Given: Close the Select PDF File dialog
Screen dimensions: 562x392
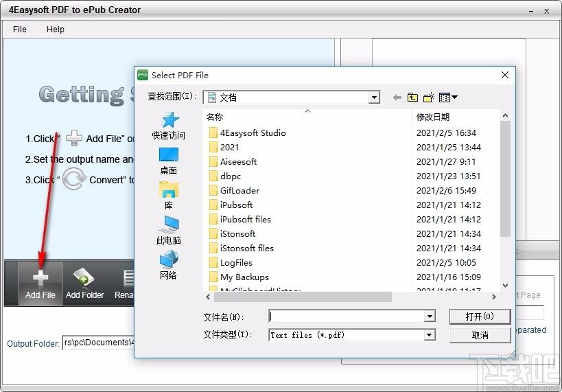Looking at the screenshot, I should [505, 75].
